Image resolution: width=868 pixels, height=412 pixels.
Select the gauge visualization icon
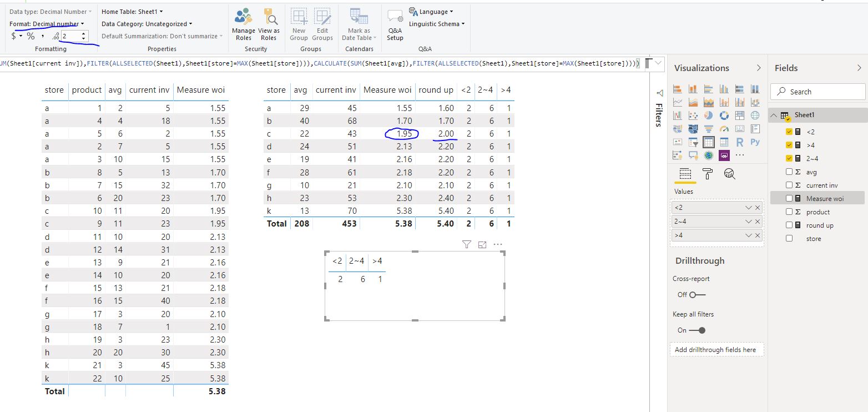724,129
